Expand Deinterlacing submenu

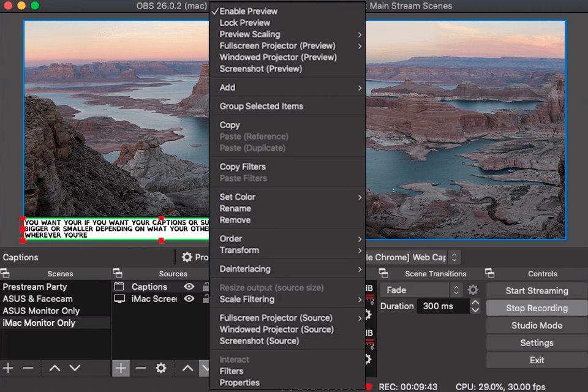tap(287, 269)
